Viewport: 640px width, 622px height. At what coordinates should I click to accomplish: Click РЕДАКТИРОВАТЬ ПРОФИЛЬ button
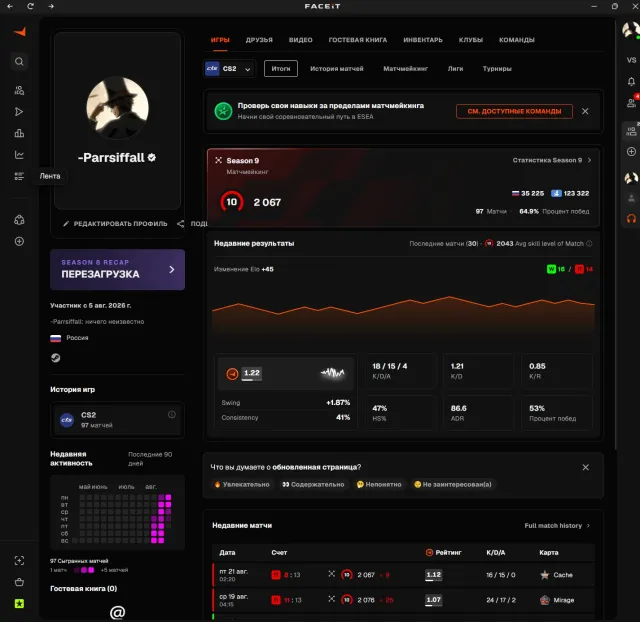click(x=116, y=224)
